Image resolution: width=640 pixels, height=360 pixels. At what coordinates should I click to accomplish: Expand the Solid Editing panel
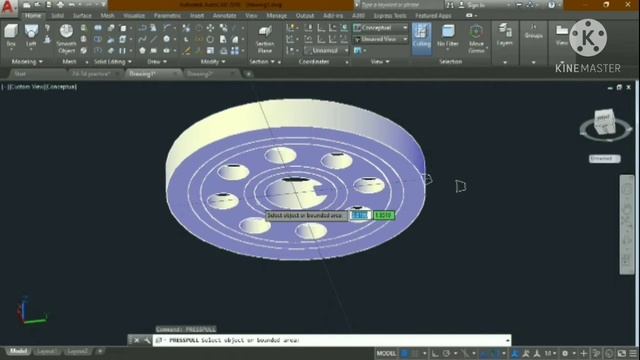click(x=113, y=62)
